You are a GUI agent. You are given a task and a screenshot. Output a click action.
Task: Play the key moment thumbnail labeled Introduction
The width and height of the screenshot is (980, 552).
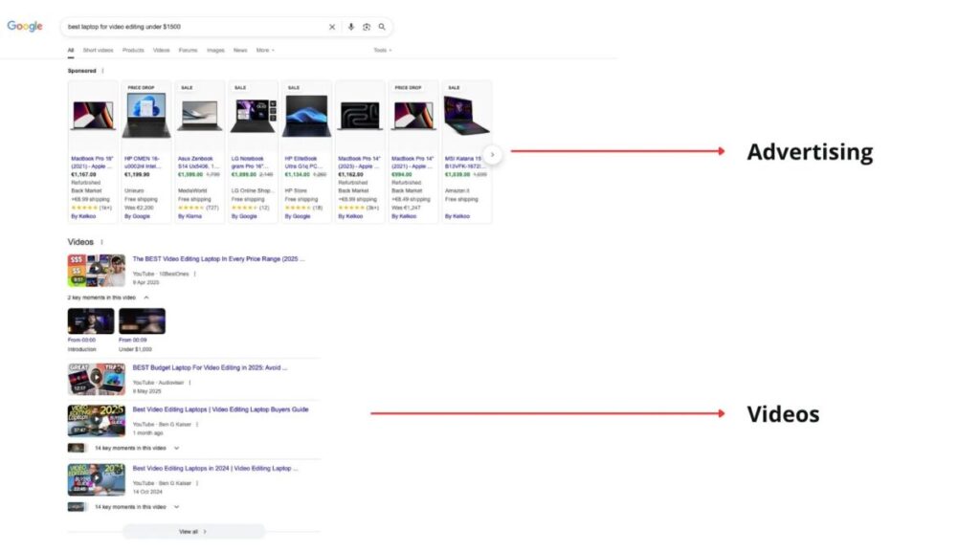tap(91, 321)
